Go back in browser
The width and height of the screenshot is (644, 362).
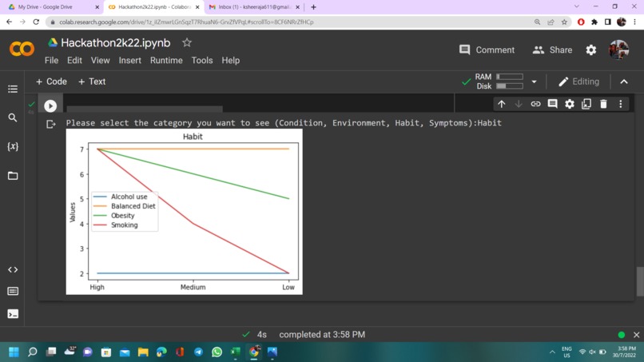click(x=9, y=22)
